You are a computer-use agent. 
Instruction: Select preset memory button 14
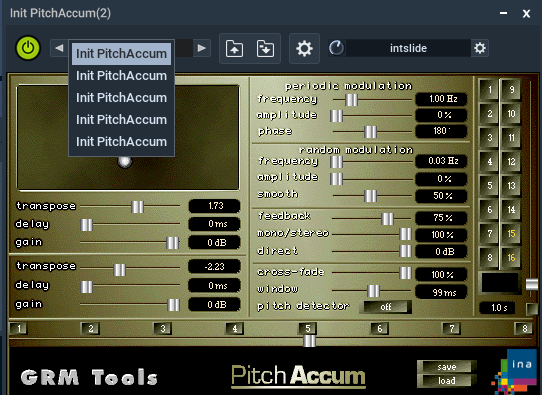pos(511,209)
